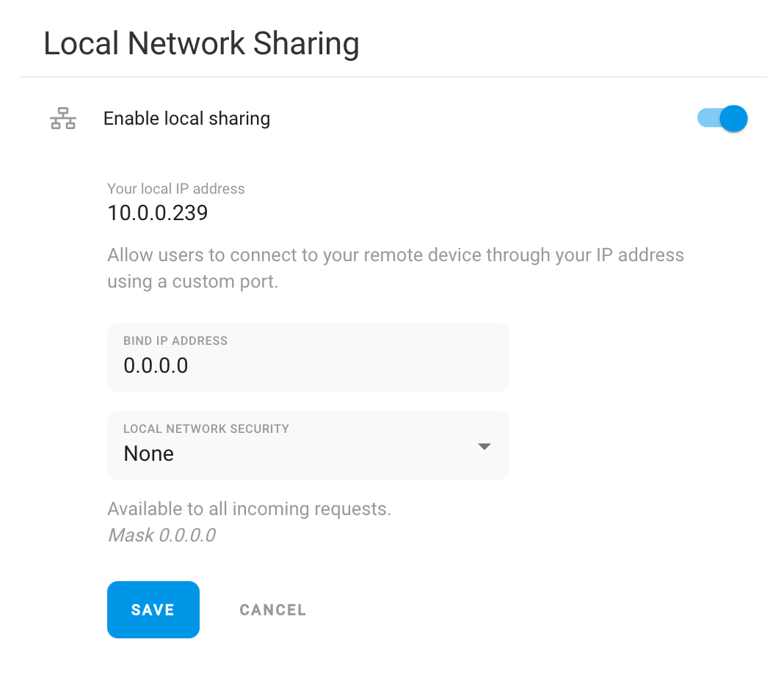Select the 10.0.0.239 IP address text
The height and width of the screenshot is (678, 784).
click(x=158, y=213)
